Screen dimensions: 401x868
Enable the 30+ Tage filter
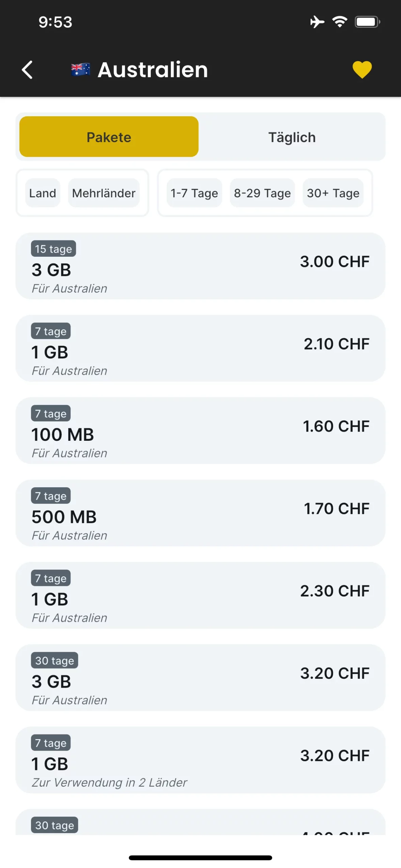[333, 193]
